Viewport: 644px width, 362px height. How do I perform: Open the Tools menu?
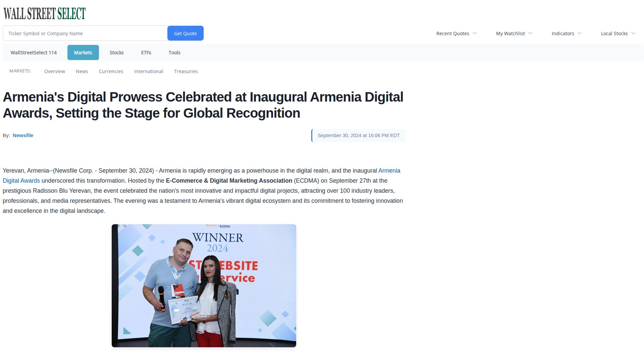(x=174, y=52)
